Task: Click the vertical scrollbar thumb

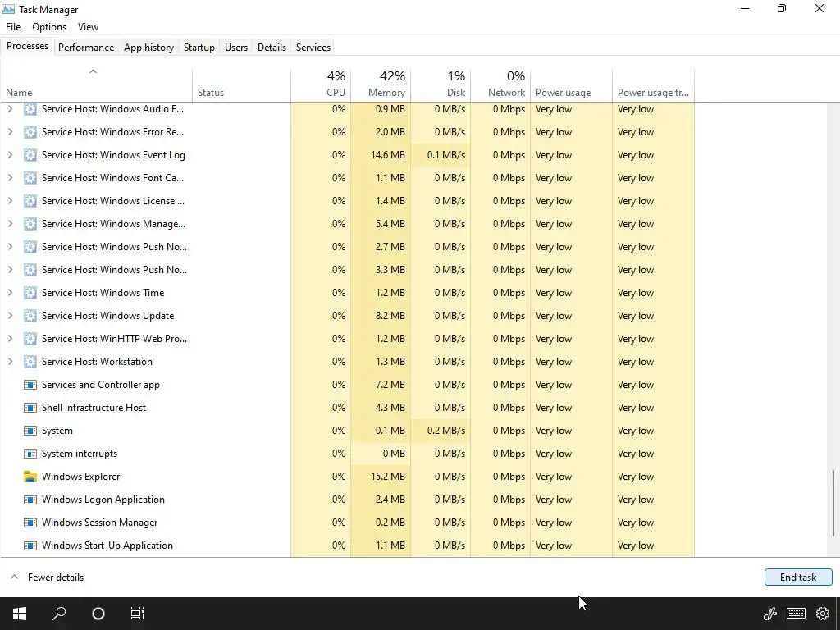Action: (x=833, y=503)
